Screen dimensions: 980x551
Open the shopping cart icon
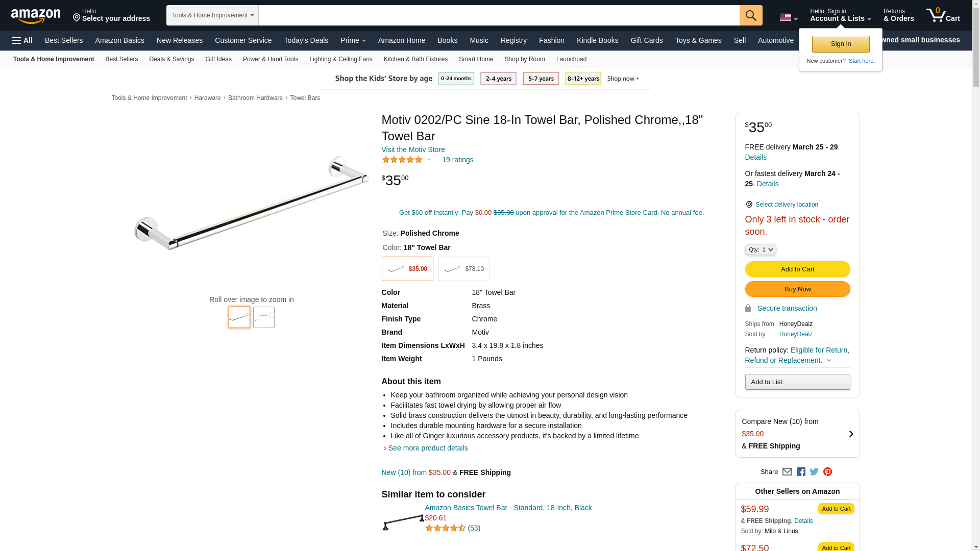pos(943,15)
